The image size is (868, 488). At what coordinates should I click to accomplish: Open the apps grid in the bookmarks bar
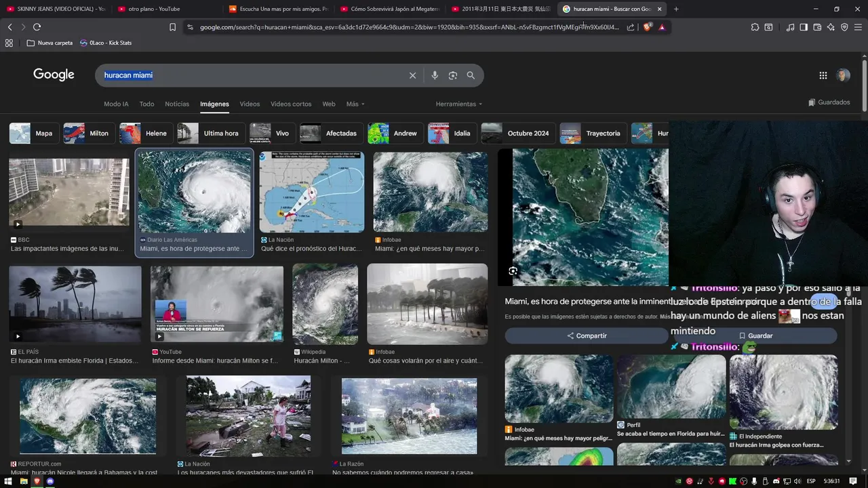(x=9, y=43)
